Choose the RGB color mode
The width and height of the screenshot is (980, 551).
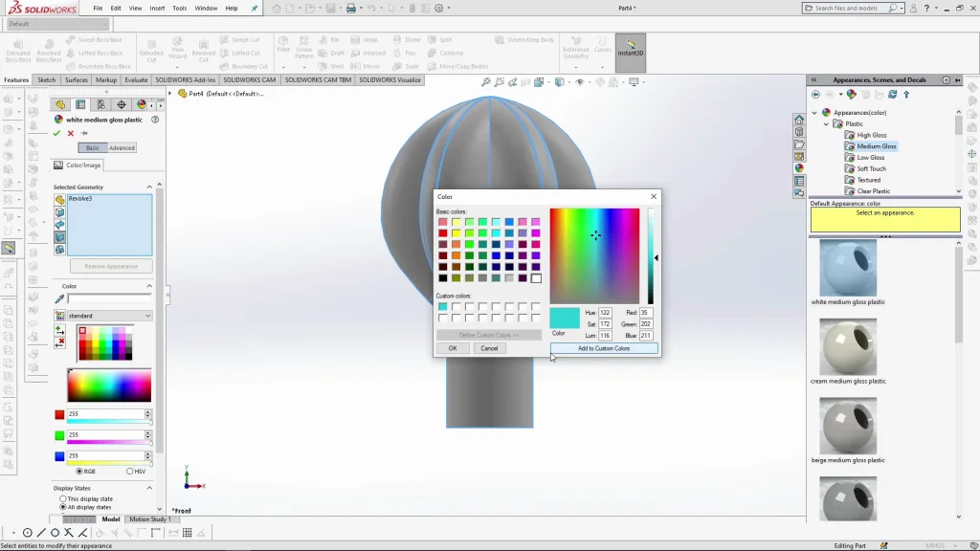pyautogui.click(x=78, y=471)
